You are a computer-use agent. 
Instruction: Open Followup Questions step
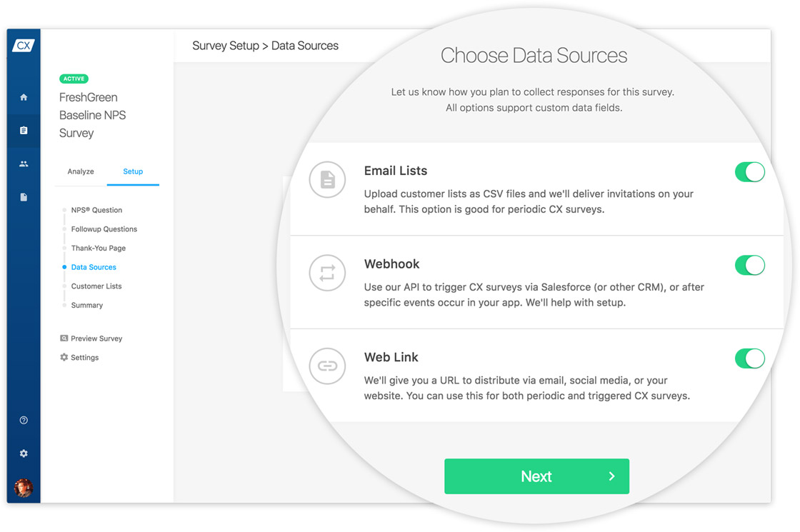click(x=104, y=229)
